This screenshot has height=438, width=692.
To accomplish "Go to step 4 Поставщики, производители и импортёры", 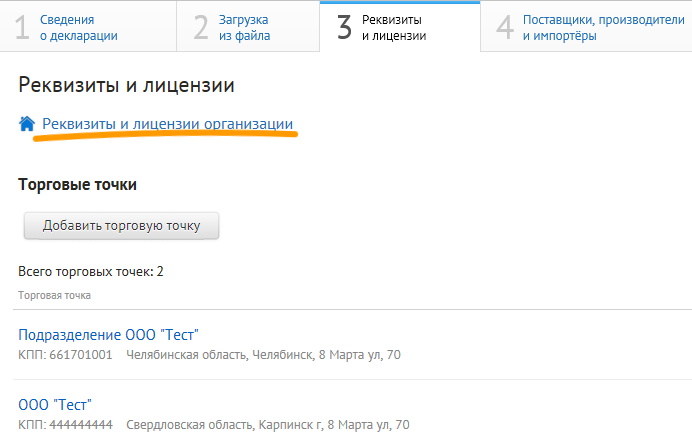I will (587, 26).
